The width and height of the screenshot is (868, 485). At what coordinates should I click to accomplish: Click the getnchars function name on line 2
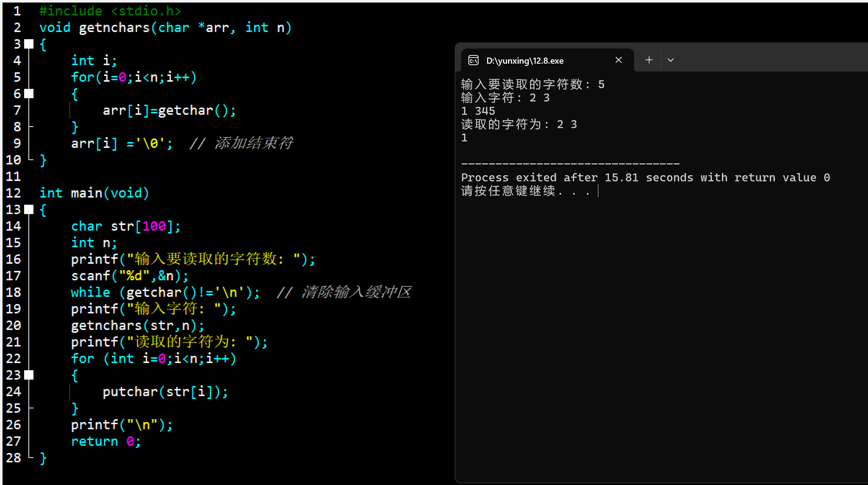(114, 28)
